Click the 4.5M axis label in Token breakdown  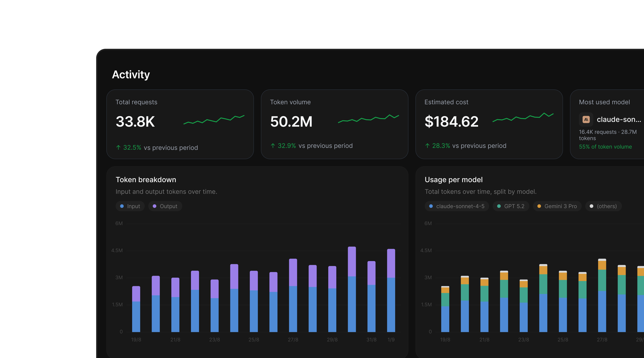(117, 250)
